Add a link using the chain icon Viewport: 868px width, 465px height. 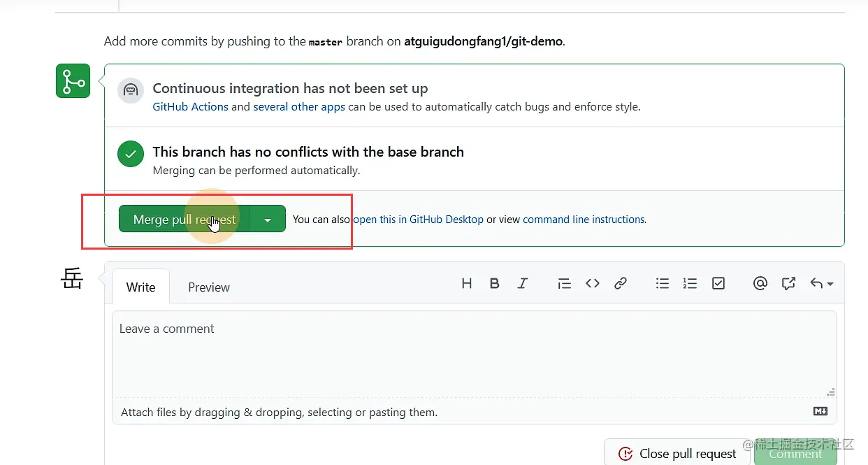point(620,283)
